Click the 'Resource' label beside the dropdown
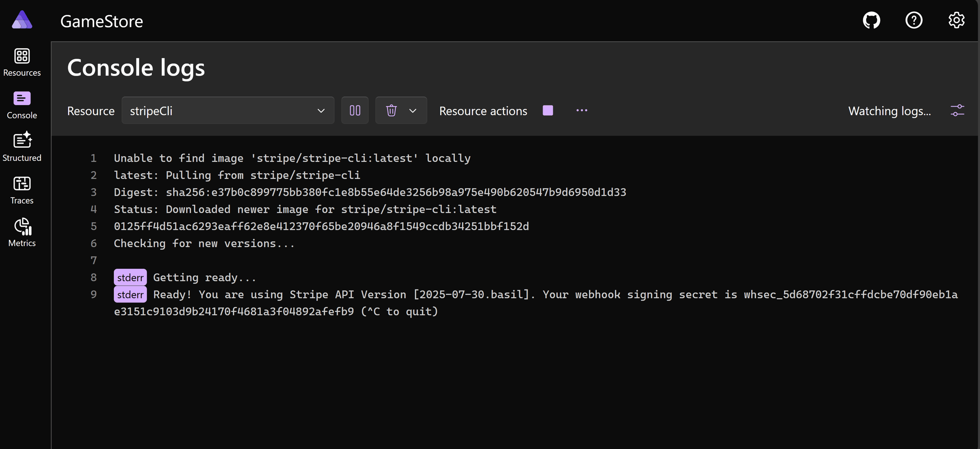Image resolution: width=980 pixels, height=449 pixels. pos(91,111)
